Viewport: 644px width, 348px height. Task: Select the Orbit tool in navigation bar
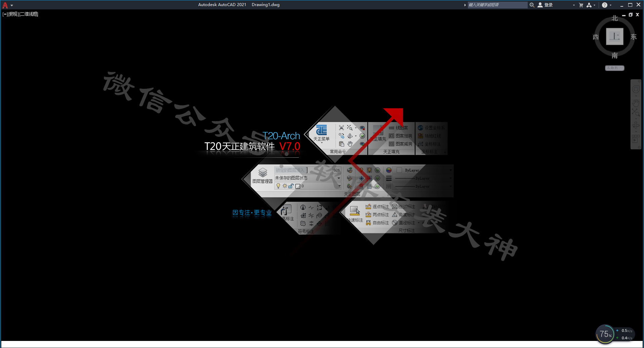636,125
